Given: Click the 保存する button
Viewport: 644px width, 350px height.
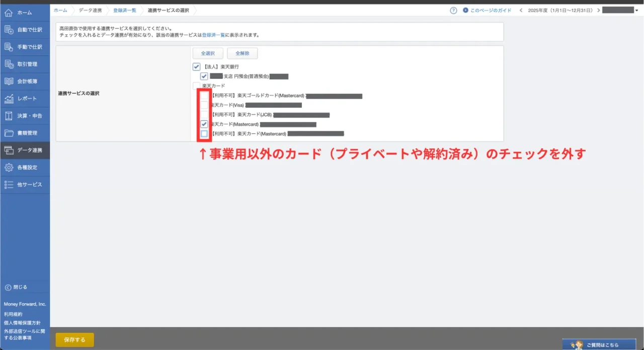Looking at the screenshot, I should click(74, 339).
